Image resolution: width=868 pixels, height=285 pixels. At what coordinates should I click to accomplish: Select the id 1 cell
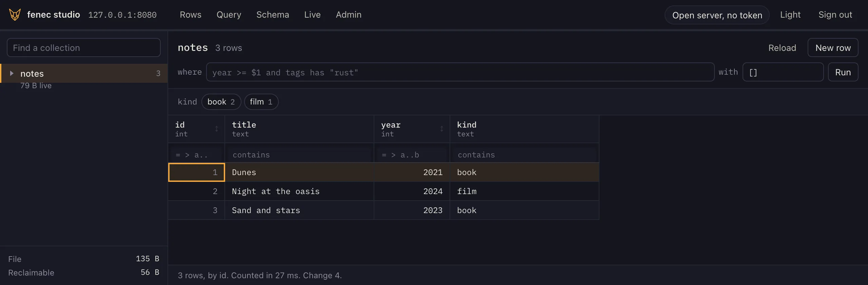coord(197,172)
